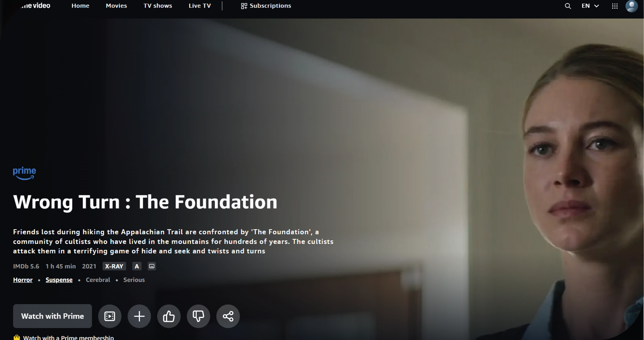Go to the Movies tab
644x340 pixels.
click(116, 6)
